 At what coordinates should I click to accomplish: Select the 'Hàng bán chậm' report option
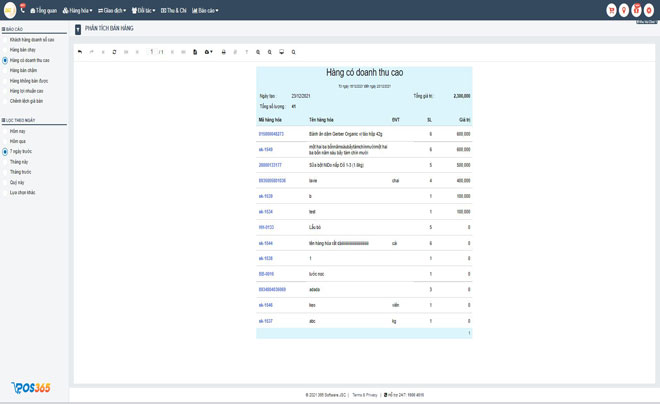tap(23, 70)
